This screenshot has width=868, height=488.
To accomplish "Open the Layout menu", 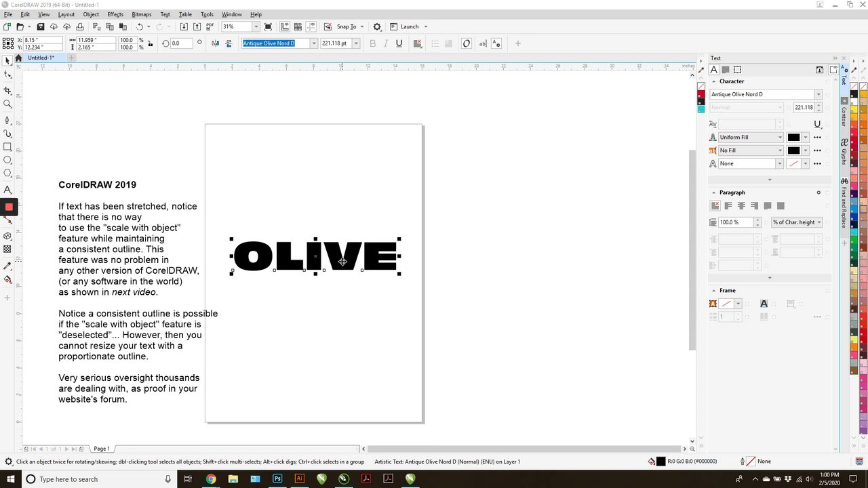I will click(x=66, y=14).
